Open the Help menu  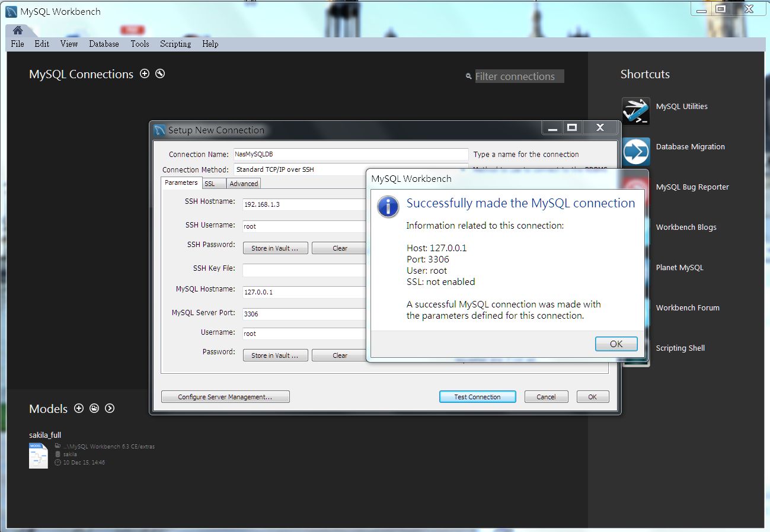(210, 44)
